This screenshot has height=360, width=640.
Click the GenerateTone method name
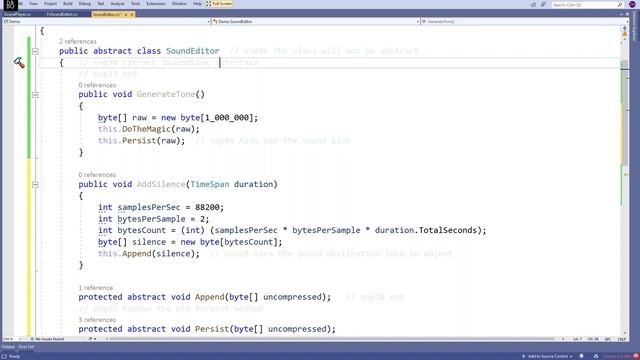(x=166, y=94)
